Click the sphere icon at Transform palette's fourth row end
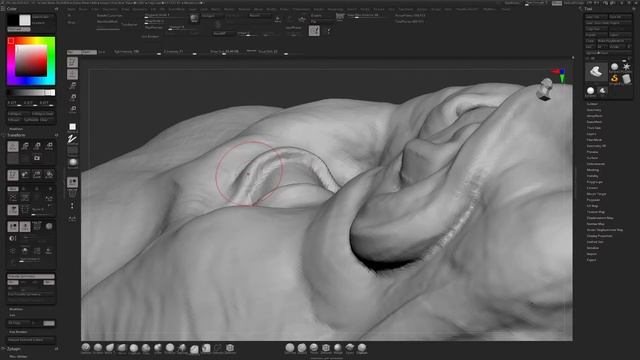 [x=49, y=226]
